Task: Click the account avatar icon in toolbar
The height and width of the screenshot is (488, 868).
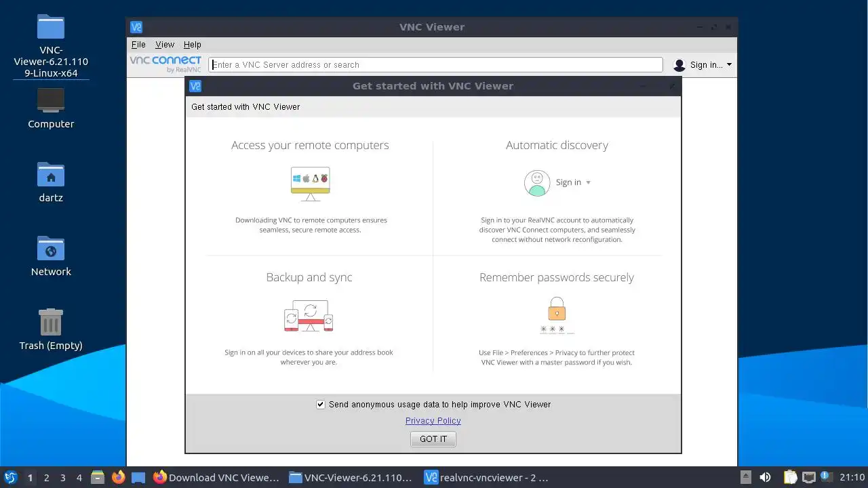Action: click(679, 65)
